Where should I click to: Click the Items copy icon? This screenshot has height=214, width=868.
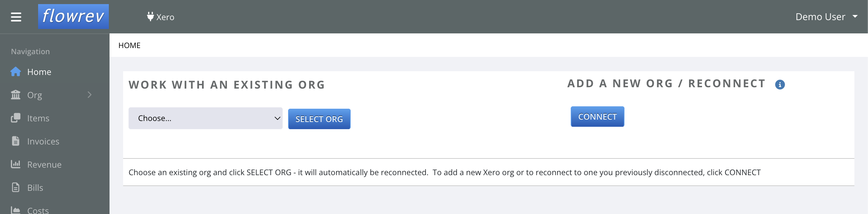coord(16,118)
